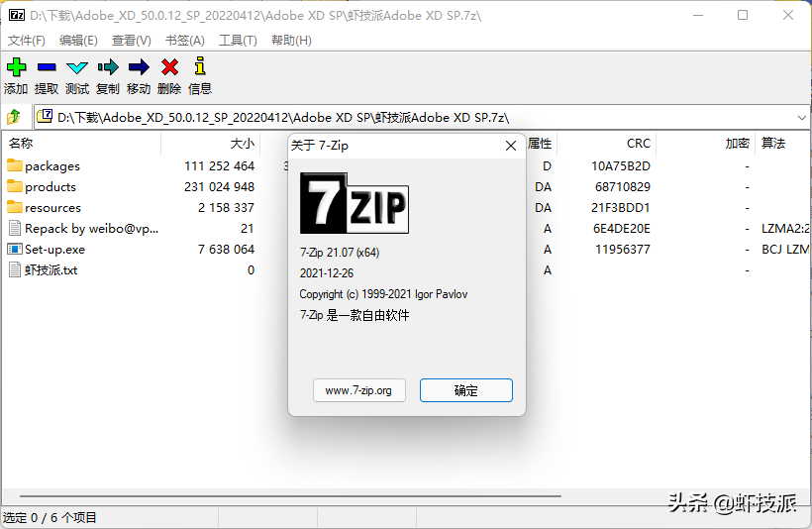Open the 帮助(H) menu

click(x=291, y=41)
